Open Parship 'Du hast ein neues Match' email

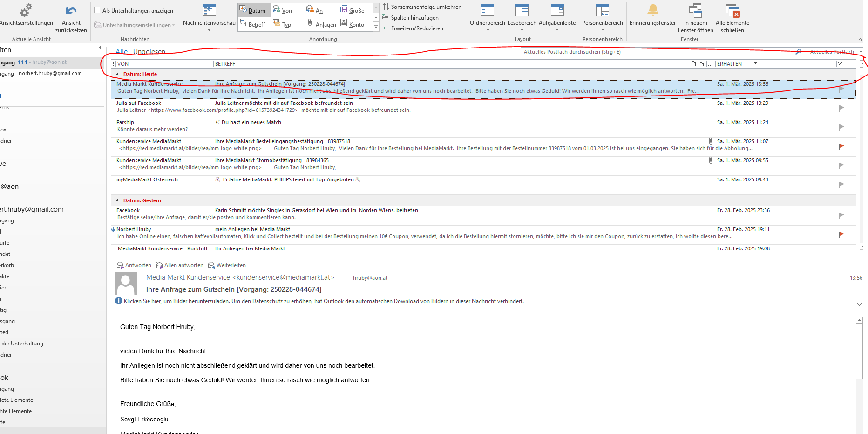[483, 127]
